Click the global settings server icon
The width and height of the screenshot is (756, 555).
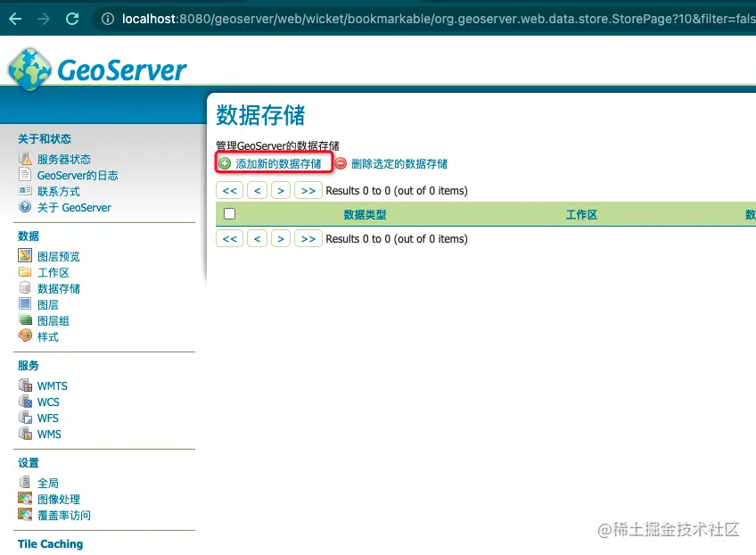point(25,482)
